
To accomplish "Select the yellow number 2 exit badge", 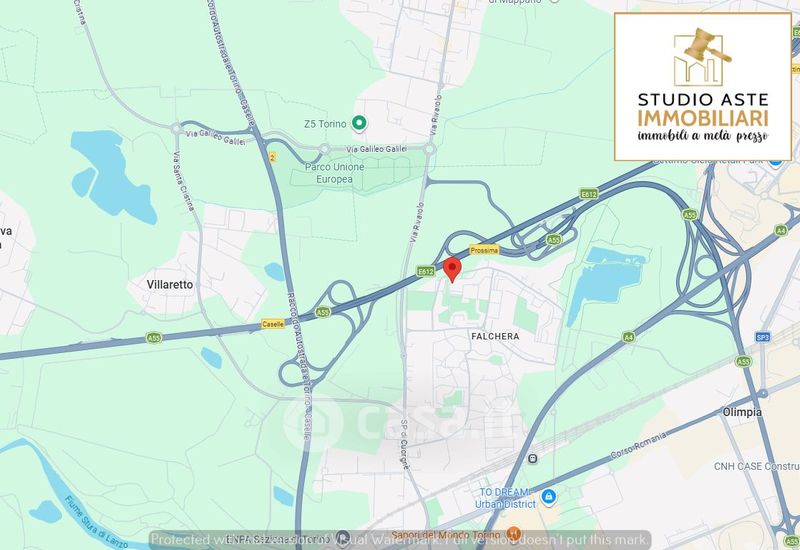I will click(272, 158).
